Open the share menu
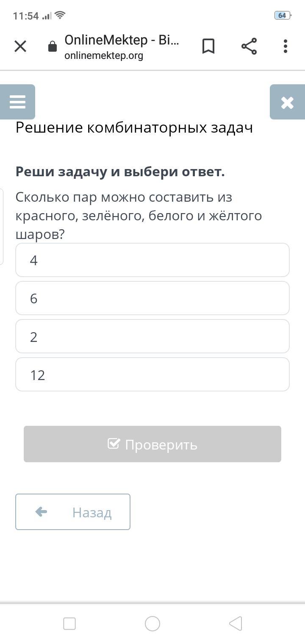 pyautogui.click(x=249, y=46)
